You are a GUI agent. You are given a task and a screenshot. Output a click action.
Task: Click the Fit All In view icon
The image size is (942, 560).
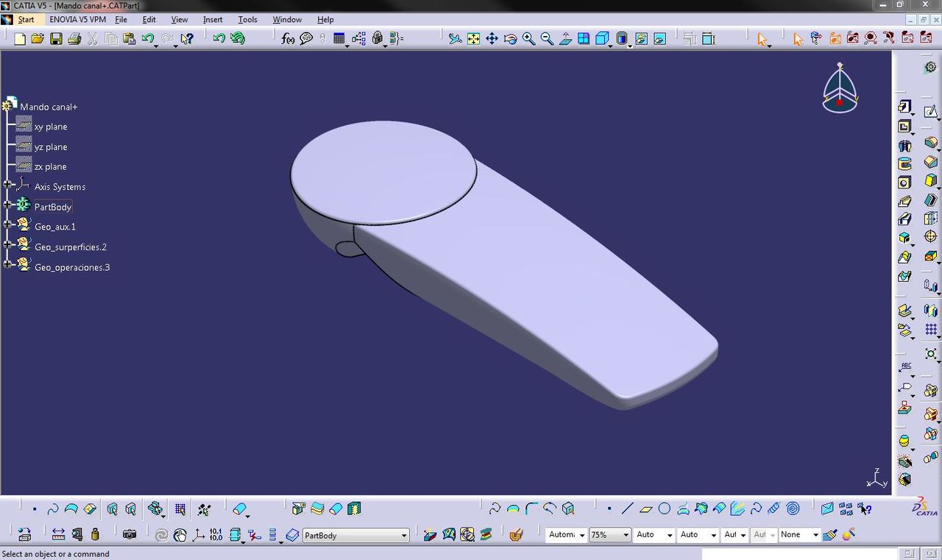473,38
